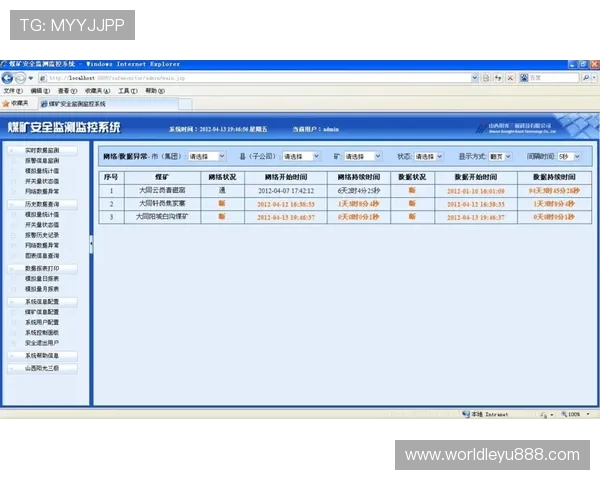Viewport: 600px width, 480px height.
Task: Open the 矿 selection dropdown
Action: coord(363,156)
